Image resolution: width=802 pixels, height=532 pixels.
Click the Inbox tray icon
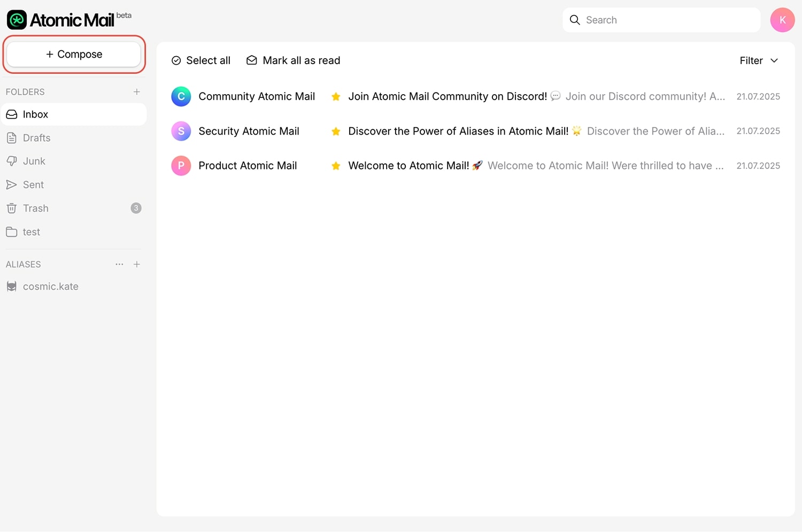click(11, 114)
